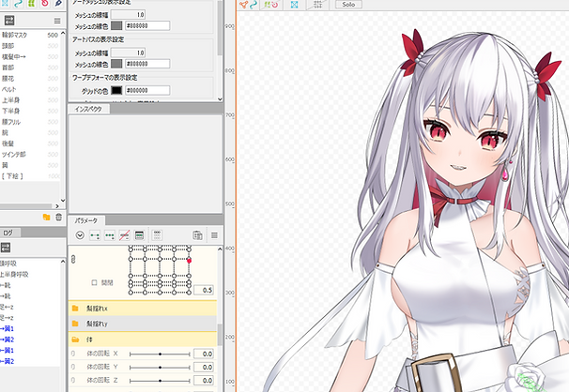Viewport: 569px width, 392px height.
Task: Click the #000000 grid color hex field
Action: (x=147, y=90)
